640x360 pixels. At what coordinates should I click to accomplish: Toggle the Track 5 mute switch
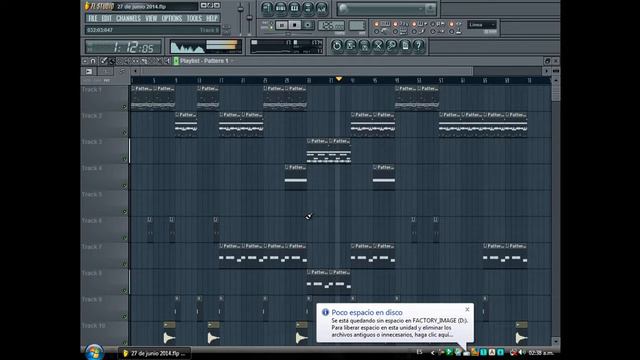pyautogui.click(x=124, y=212)
